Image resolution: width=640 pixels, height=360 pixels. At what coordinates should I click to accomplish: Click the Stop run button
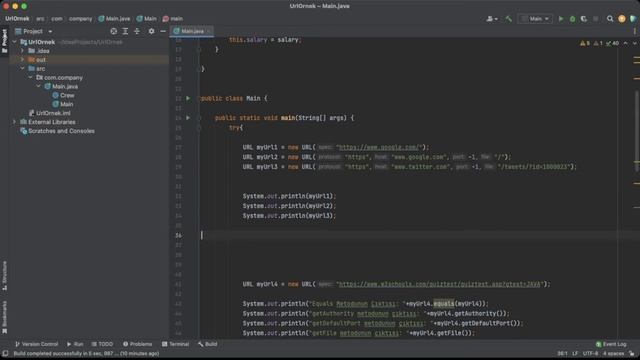click(x=596, y=19)
